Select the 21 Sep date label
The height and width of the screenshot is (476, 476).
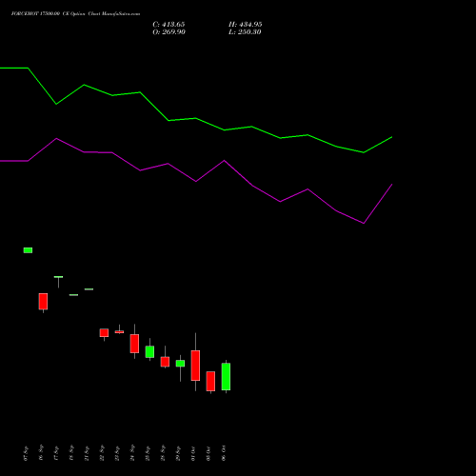(87, 453)
